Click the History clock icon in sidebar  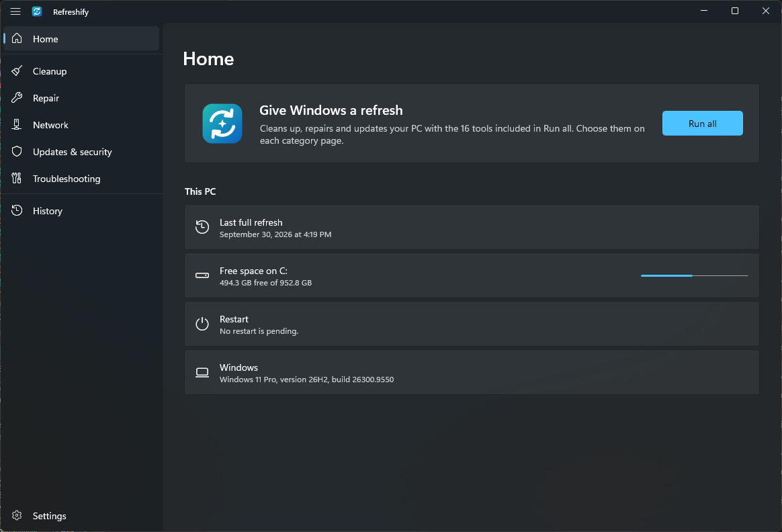pyautogui.click(x=17, y=210)
